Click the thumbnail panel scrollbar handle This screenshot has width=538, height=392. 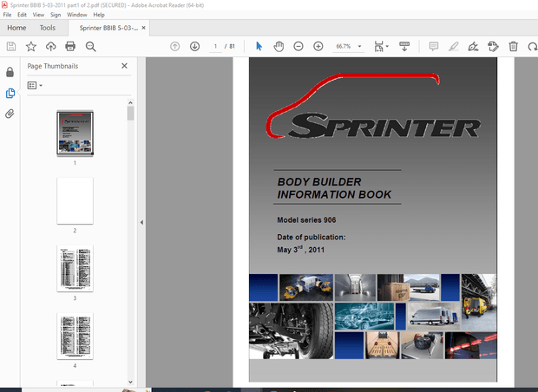point(130,113)
